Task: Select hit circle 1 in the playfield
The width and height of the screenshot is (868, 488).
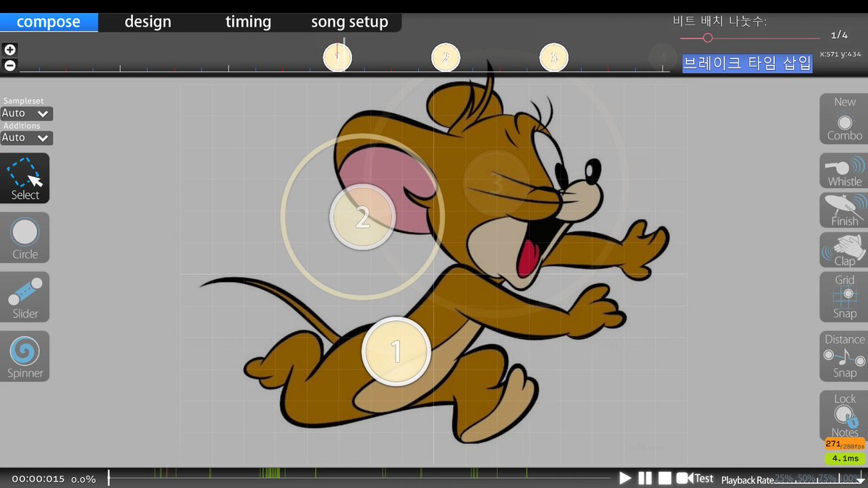Action: tap(396, 351)
